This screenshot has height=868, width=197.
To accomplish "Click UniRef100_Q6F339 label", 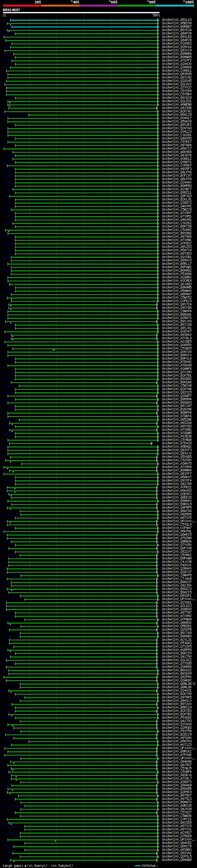I will [177, 548].
